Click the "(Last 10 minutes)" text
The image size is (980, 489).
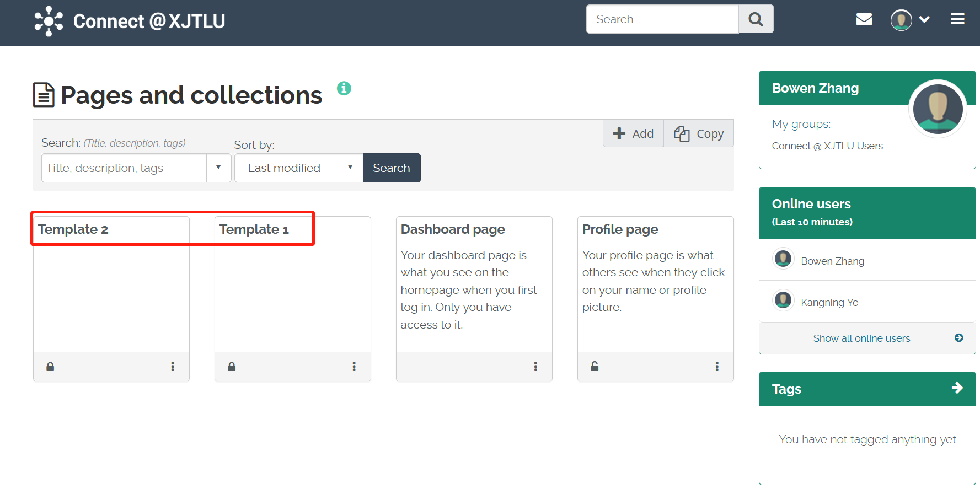pyautogui.click(x=812, y=222)
